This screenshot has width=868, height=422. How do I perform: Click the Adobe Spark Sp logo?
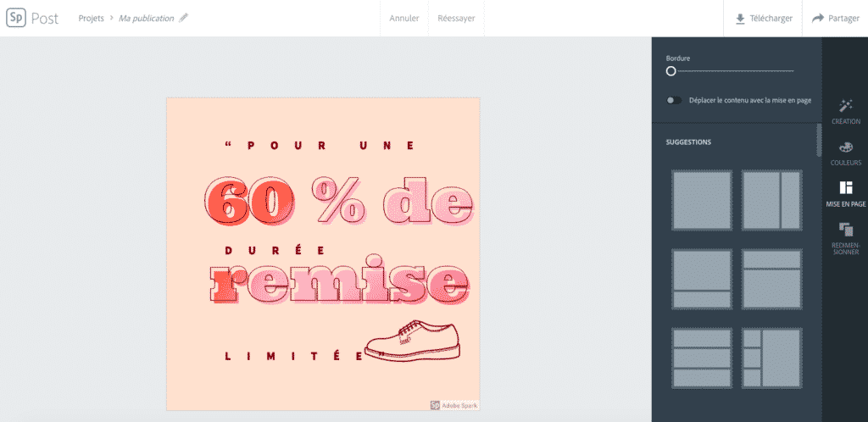pyautogui.click(x=16, y=18)
